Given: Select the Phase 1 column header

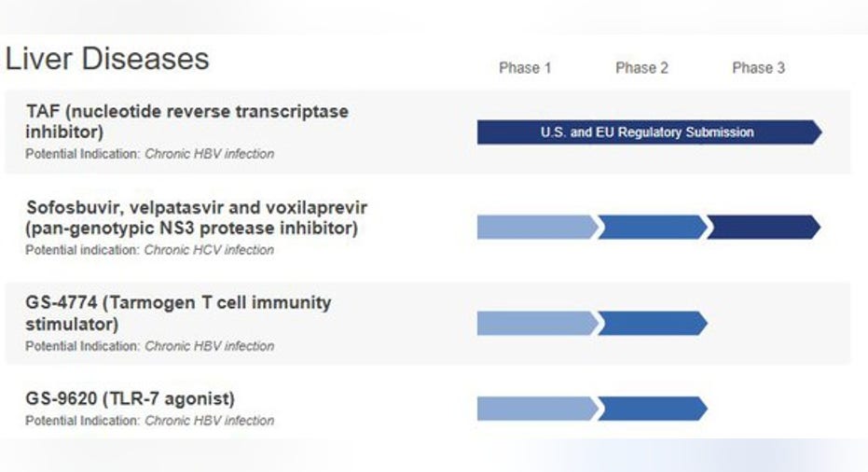Looking at the screenshot, I should pyautogui.click(x=525, y=68).
